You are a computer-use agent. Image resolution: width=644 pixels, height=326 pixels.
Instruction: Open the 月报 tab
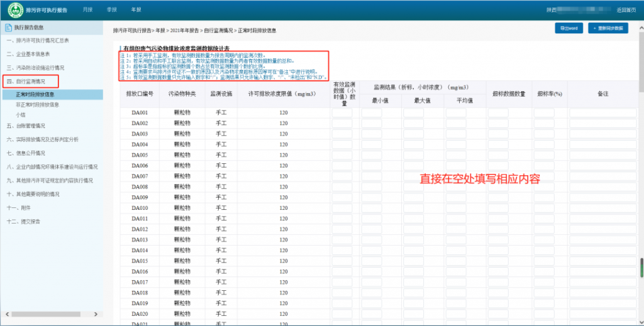(x=87, y=10)
